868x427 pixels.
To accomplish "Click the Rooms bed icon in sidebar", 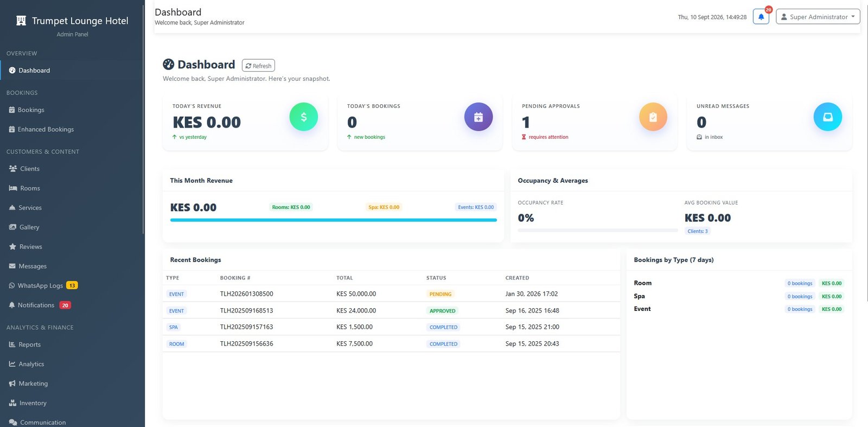I will pyautogui.click(x=13, y=188).
